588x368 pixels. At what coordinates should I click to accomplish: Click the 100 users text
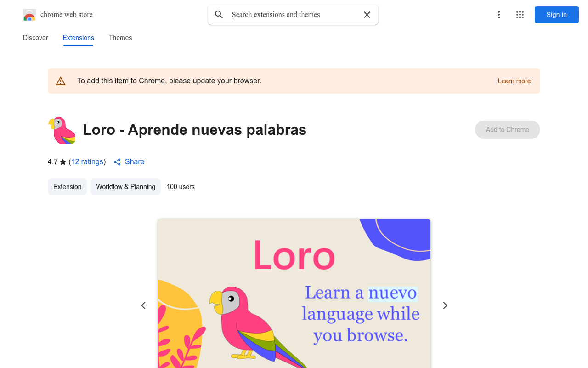(x=181, y=187)
